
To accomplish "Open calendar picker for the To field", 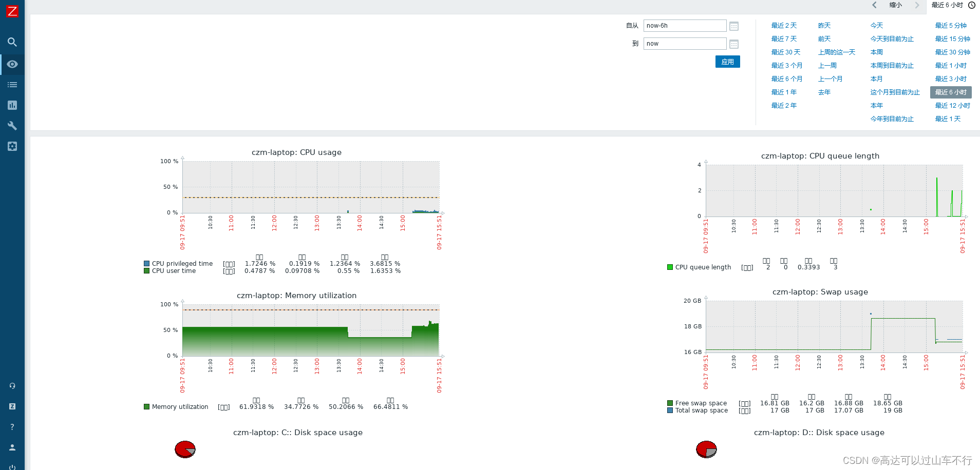I will pyautogui.click(x=734, y=44).
